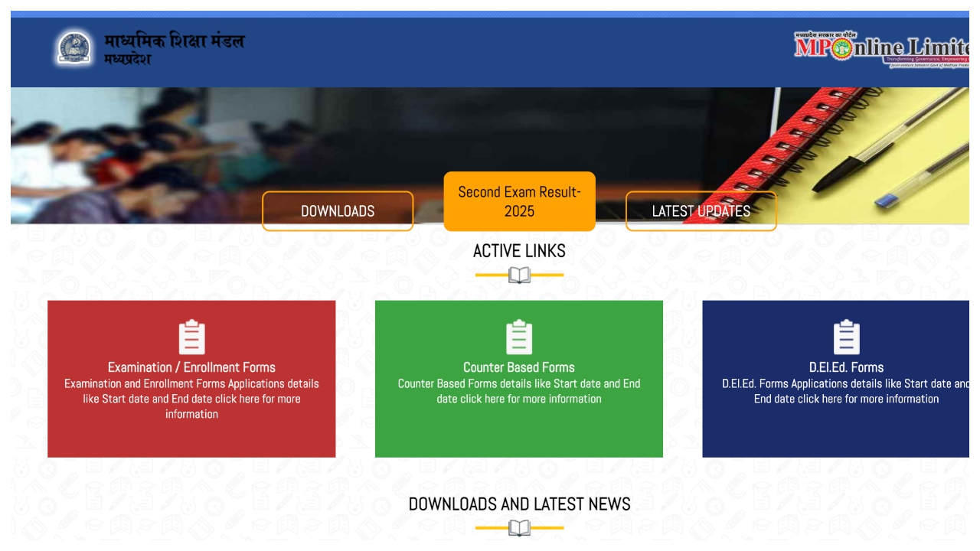The image size is (980, 551).
Task: Open the DOWNLOADS tab button
Action: (338, 211)
